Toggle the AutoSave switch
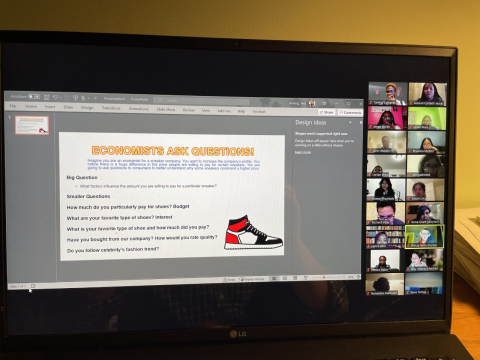Viewport: 480px width, 360px height. pyautogui.click(x=34, y=97)
